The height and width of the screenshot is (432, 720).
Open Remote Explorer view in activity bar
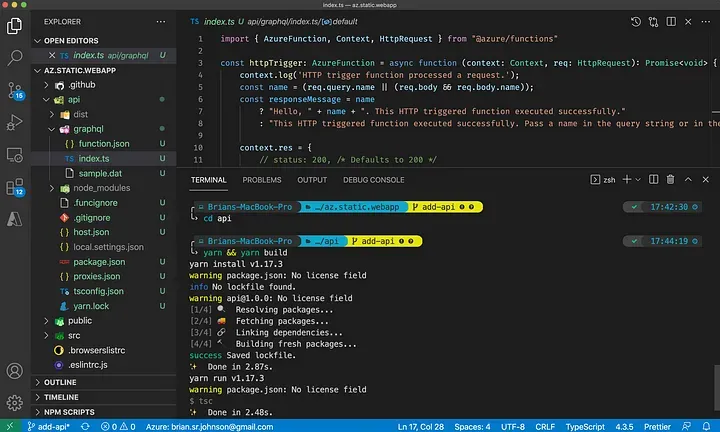(14, 155)
